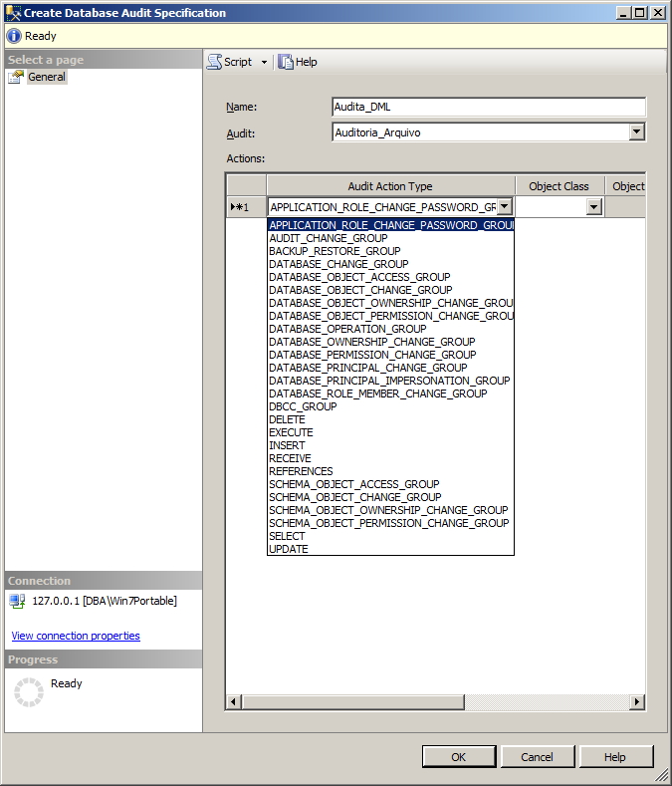The image size is (672, 786).
Task: Select row 1 header in Actions grid
Action: coord(246,206)
